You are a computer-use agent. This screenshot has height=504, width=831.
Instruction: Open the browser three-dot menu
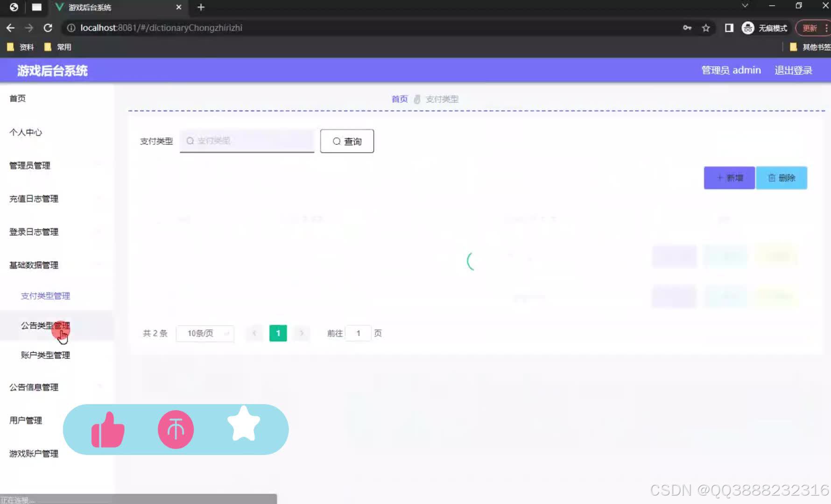(x=826, y=28)
